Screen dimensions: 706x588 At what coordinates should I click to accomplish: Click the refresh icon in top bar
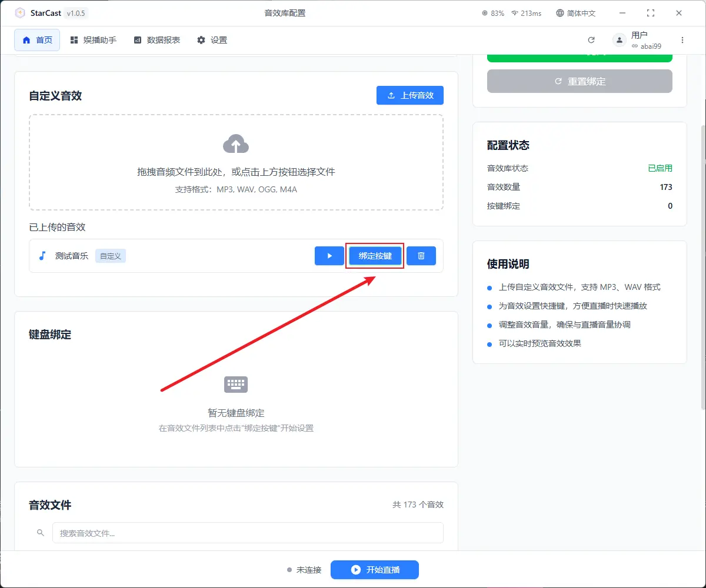591,40
